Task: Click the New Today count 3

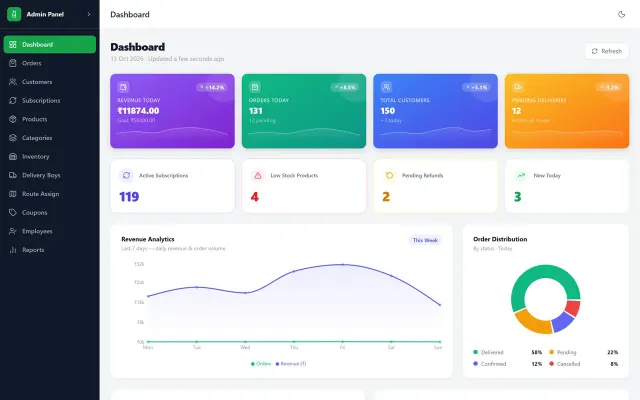Action: (x=518, y=197)
